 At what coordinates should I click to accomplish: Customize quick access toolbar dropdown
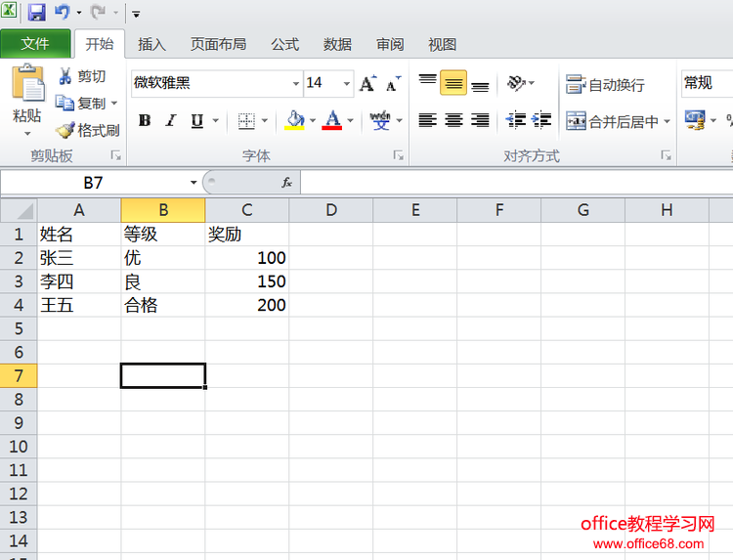(136, 14)
